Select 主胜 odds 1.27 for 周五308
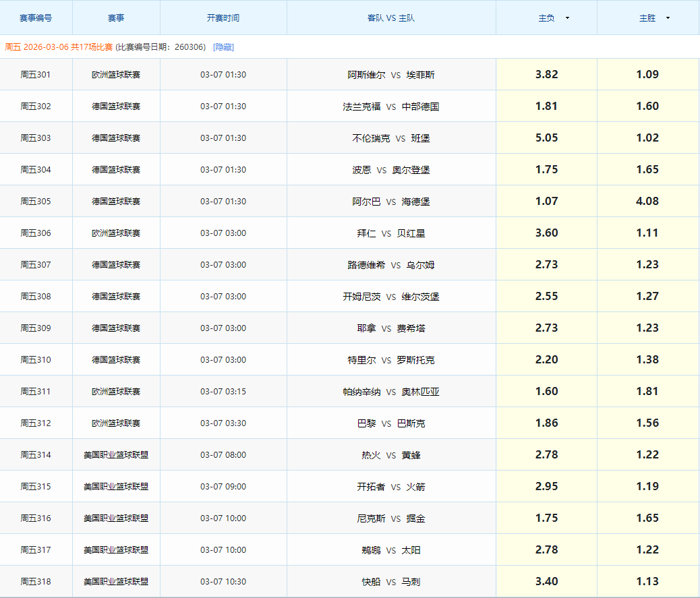 click(x=647, y=297)
